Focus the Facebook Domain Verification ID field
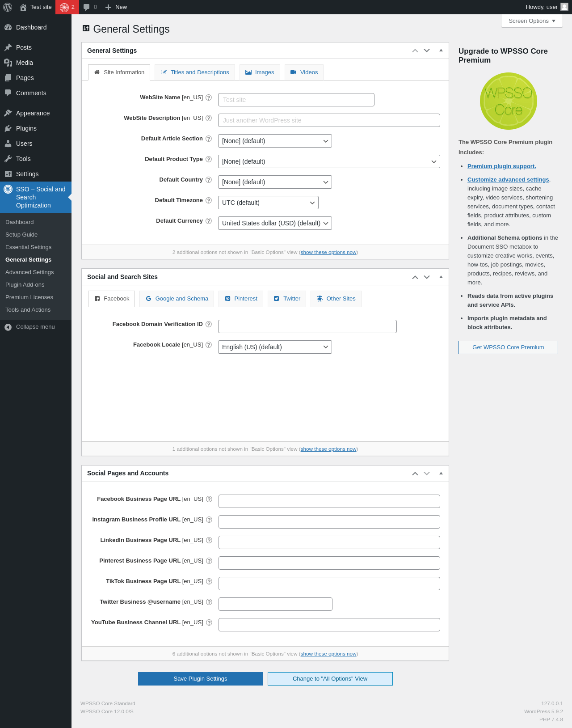This screenshot has height=728, width=572. 307,326
